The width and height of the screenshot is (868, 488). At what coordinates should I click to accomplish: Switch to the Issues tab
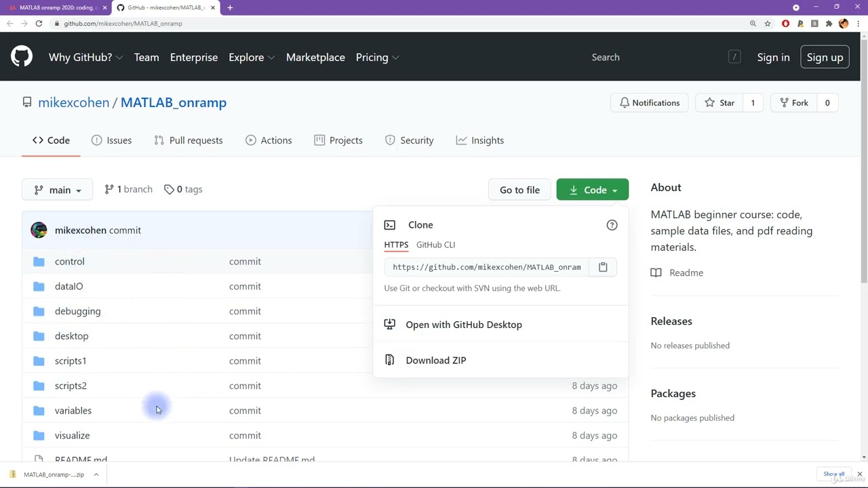pyautogui.click(x=112, y=140)
